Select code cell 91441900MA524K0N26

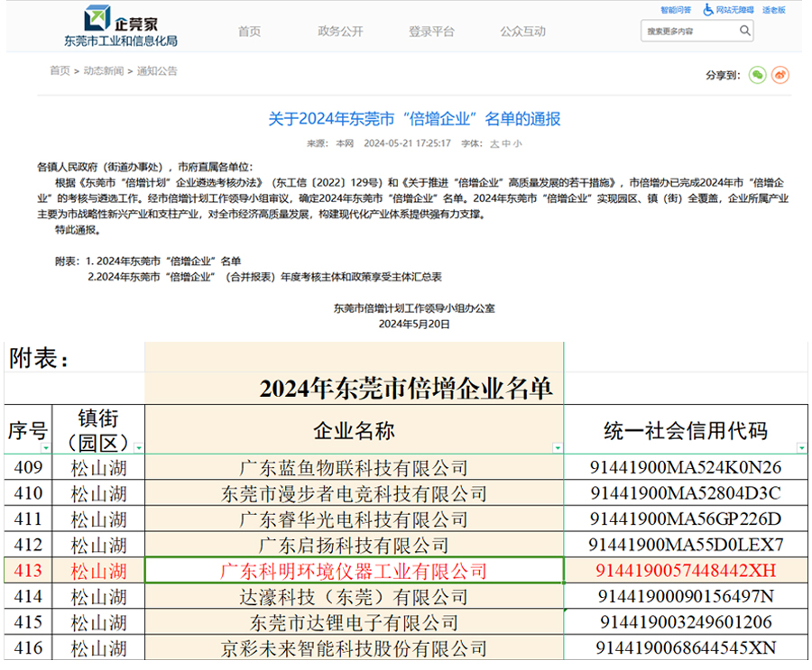(686, 468)
